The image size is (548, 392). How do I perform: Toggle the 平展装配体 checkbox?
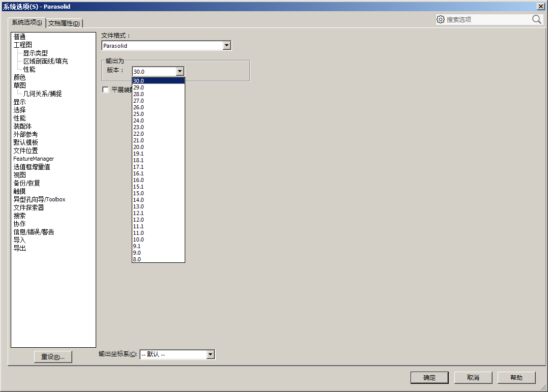tap(105, 90)
